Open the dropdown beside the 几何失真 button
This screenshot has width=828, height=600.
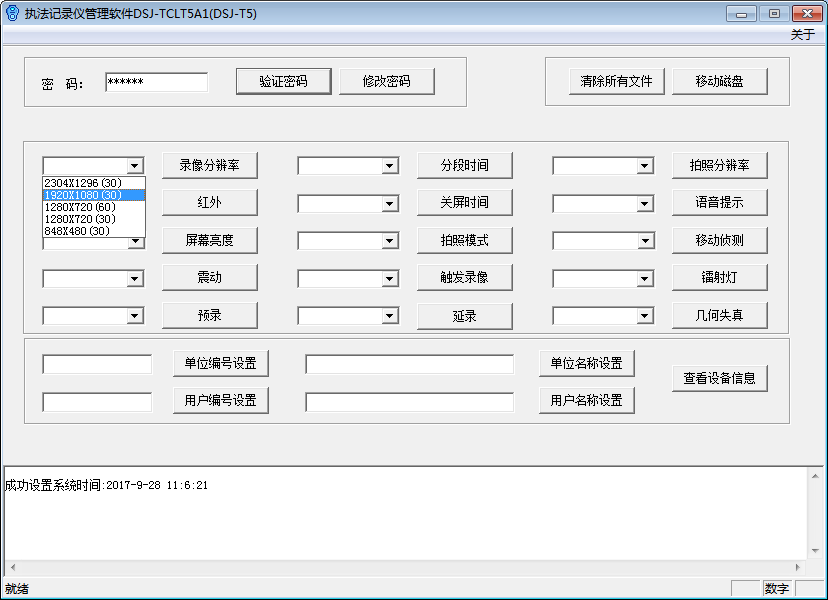coord(645,316)
